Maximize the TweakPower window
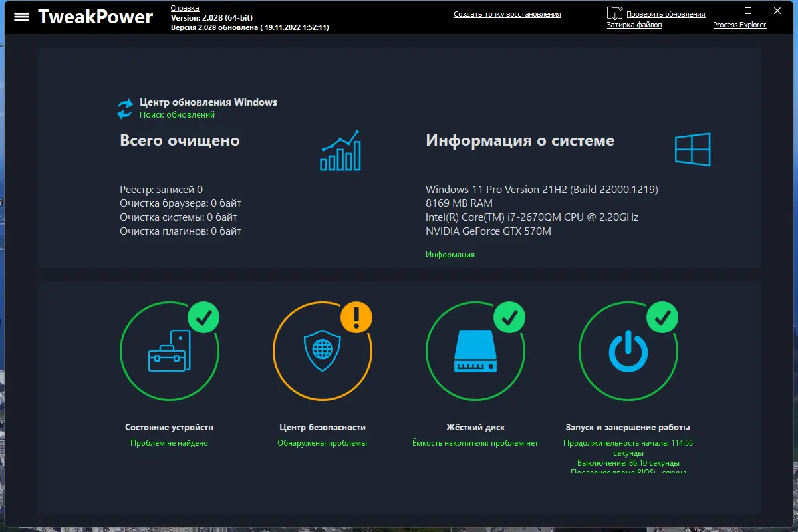Image resolution: width=798 pixels, height=532 pixels. pos(748,11)
